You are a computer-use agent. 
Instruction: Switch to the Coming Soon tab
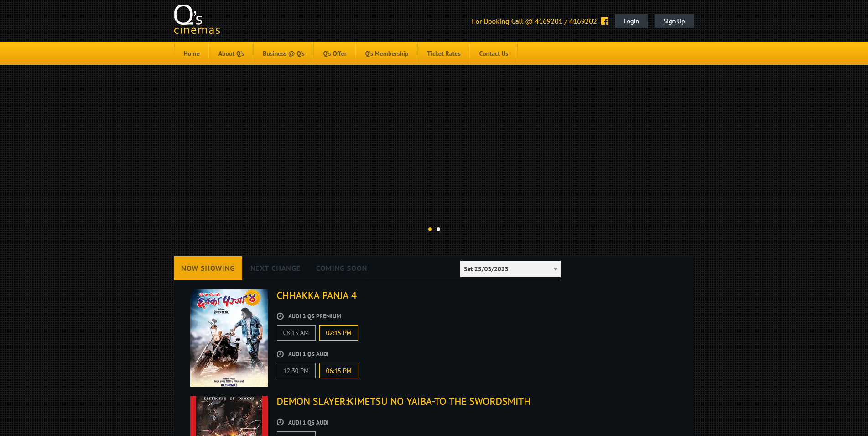pos(341,268)
